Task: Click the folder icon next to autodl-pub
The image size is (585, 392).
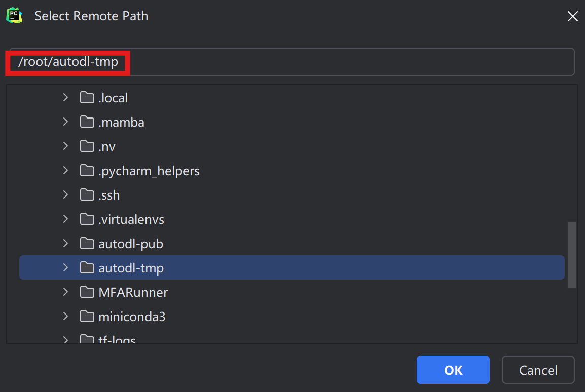Action: click(88, 244)
